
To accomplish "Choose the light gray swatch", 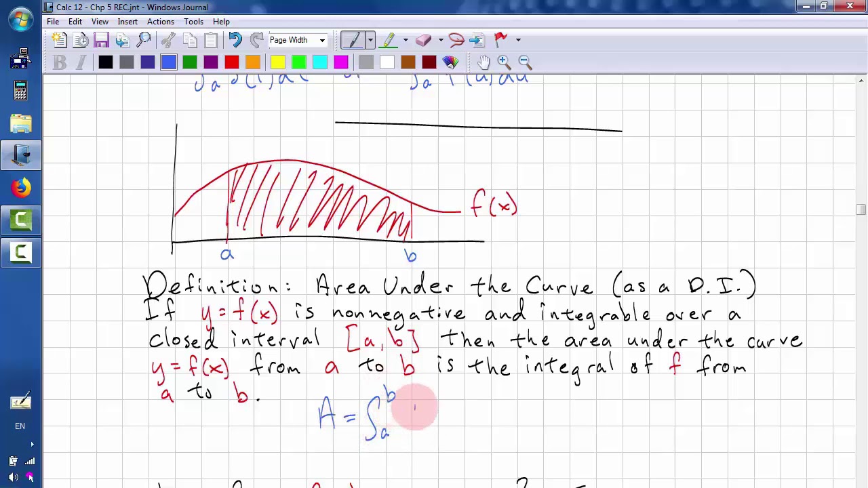I will 366,62.
